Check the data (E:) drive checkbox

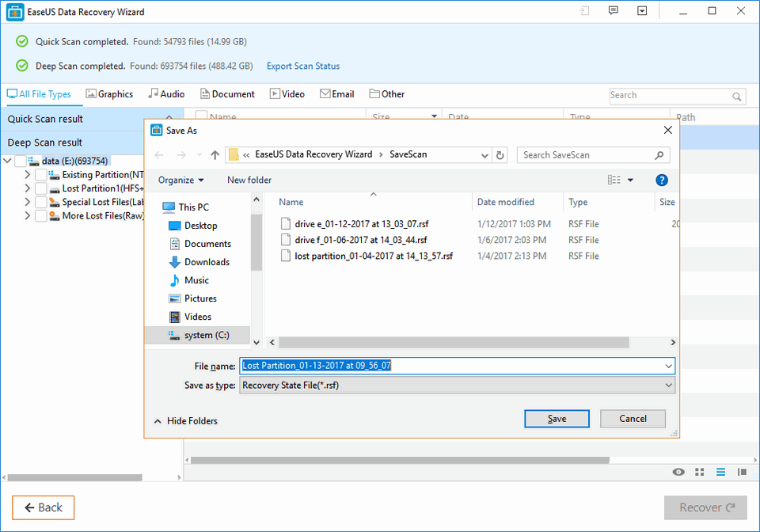[21, 161]
